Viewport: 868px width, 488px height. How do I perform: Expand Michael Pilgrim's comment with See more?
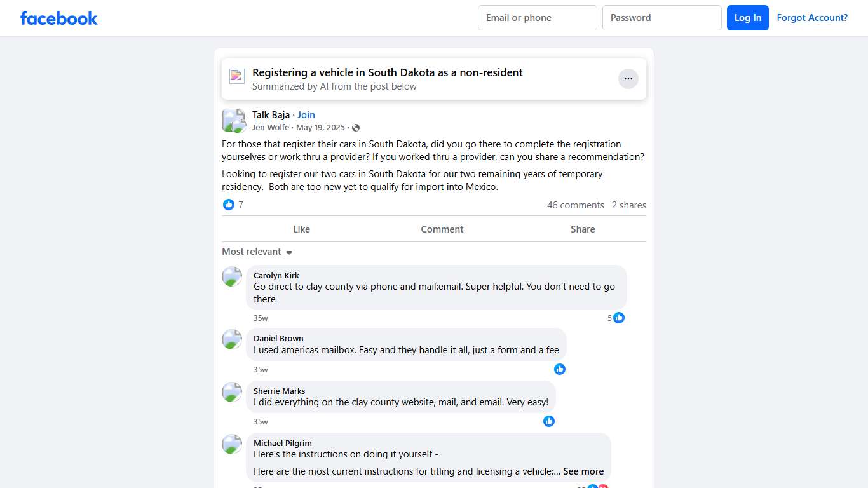click(583, 471)
